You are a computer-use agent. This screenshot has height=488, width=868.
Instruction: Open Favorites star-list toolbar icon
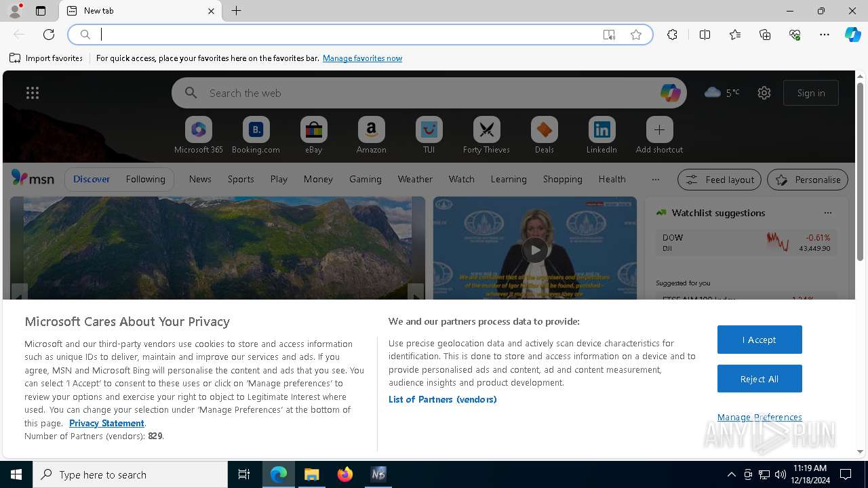click(735, 35)
